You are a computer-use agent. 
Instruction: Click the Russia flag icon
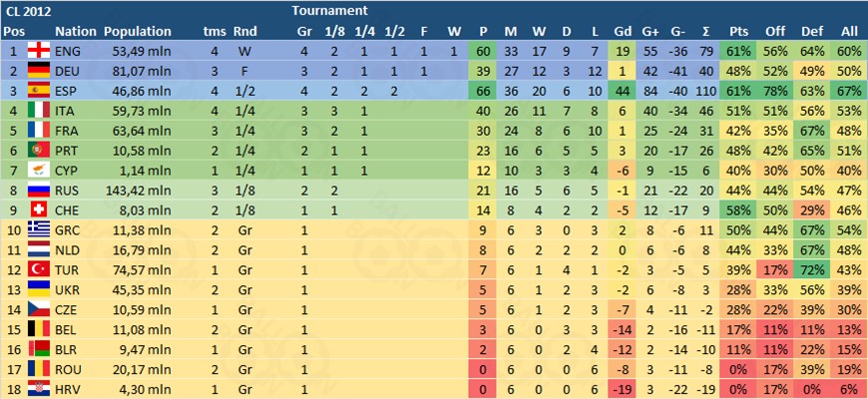pos(39,189)
